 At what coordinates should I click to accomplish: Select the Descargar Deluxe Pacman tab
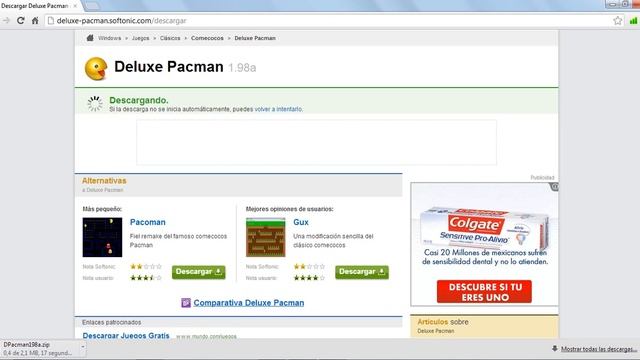(37, 6)
